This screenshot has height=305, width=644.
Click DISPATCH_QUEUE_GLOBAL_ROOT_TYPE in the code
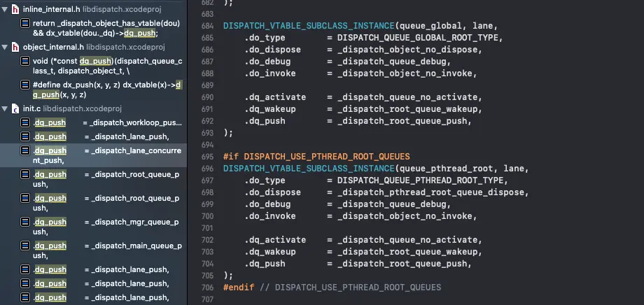418,38
